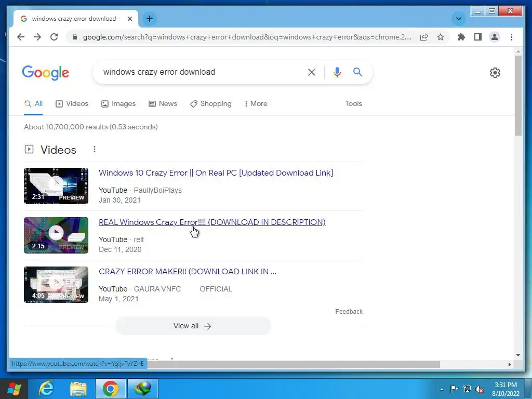The width and height of the screenshot is (532, 399).
Task: Click the GAURA VNFC channel name
Action: click(x=157, y=289)
